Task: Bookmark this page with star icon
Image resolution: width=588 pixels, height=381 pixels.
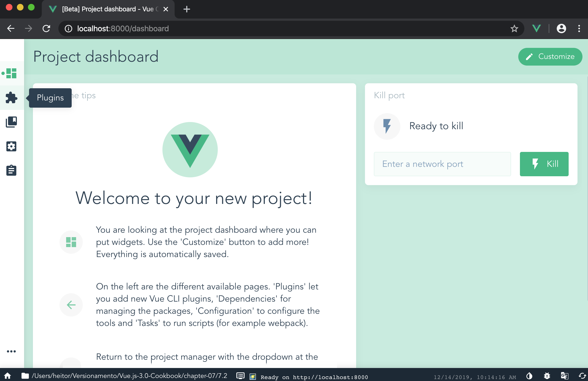Action: click(x=514, y=28)
